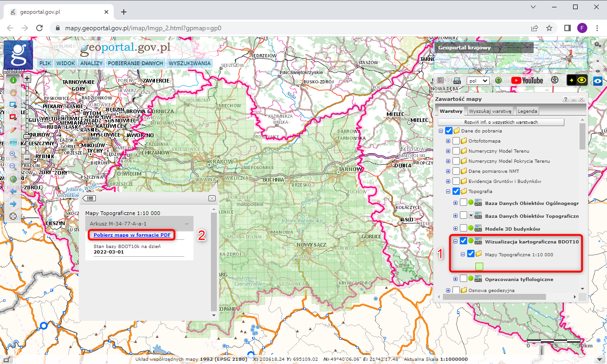
Task: Enable the Modele 3D budynków layer
Action: 464,228
